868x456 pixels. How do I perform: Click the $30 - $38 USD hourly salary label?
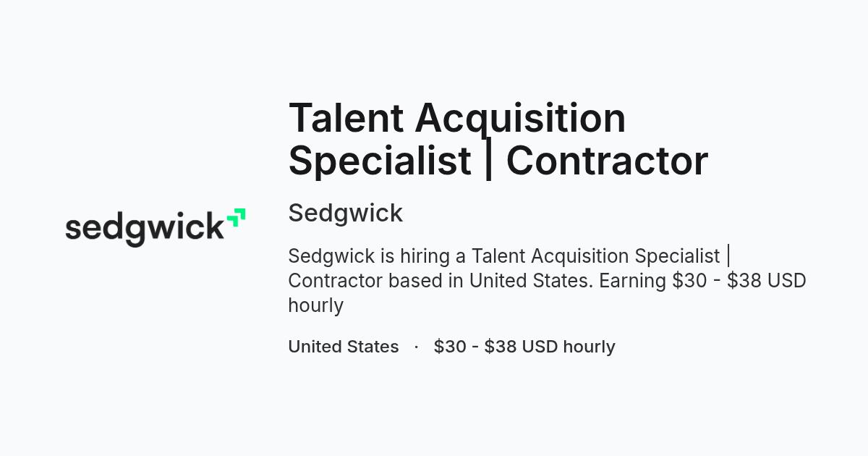pyautogui.click(x=524, y=347)
